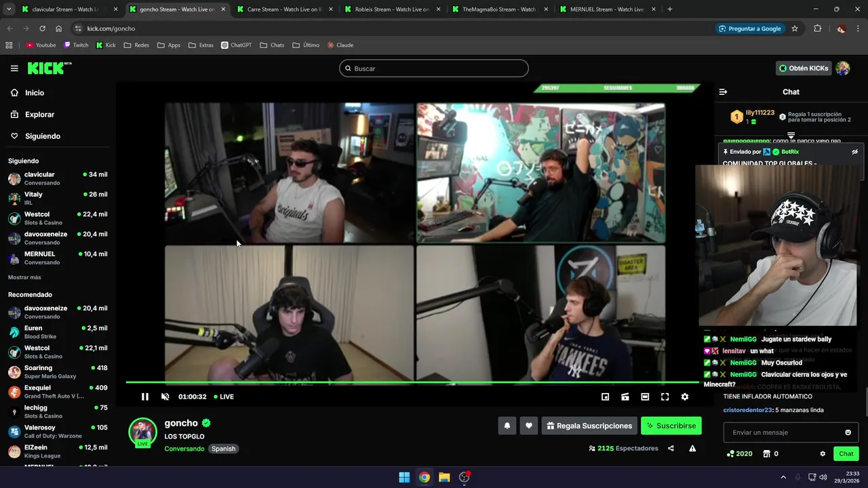
Task: Reload the page
Action: pyautogui.click(x=42, y=28)
